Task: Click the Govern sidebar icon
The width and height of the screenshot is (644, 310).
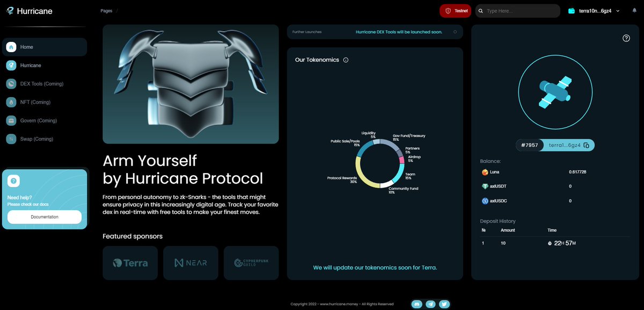Action: coord(11,120)
